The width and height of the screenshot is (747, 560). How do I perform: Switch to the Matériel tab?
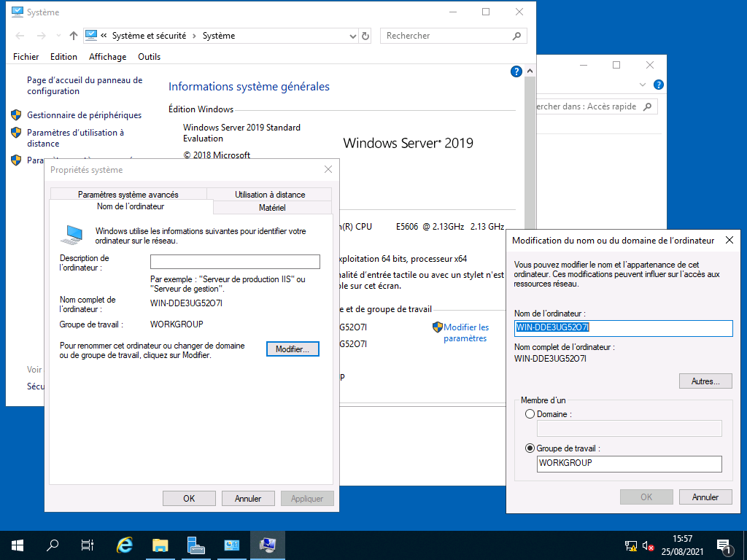[x=272, y=208]
